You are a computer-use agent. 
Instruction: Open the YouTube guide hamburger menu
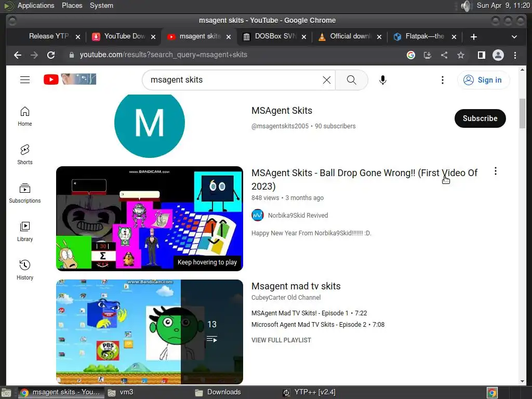point(25,79)
